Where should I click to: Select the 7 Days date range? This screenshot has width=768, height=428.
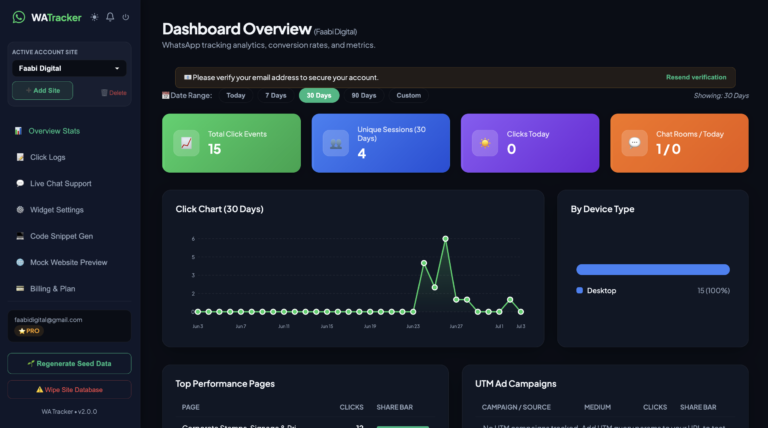[276, 95]
